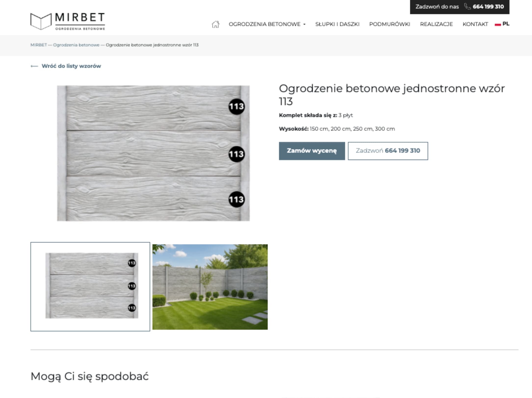Go to the Podmurówki menu item
Image resolution: width=532 pixels, height=398 pixels.
coord(389,24)
